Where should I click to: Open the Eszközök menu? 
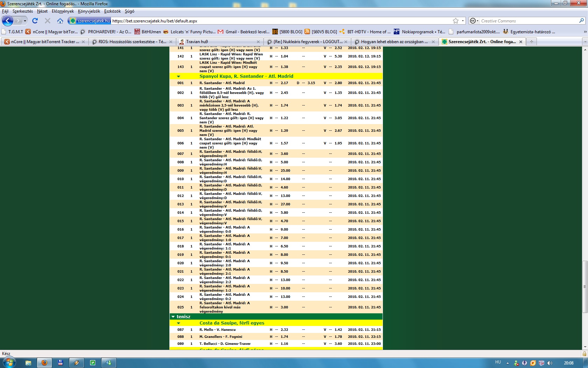tap(112, 11)
